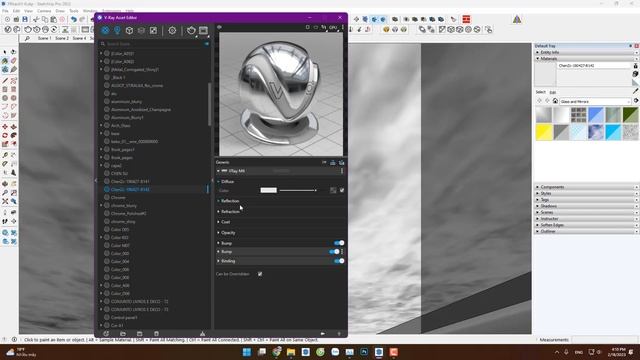
Task: Adjust the diffuse color intensity slider
Action: coord(298,190)
